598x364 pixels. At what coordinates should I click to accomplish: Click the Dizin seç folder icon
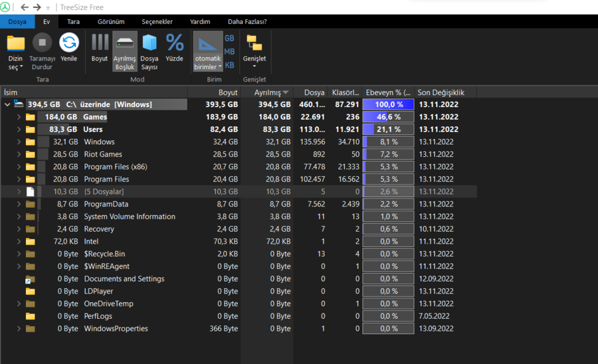(15, 44)
